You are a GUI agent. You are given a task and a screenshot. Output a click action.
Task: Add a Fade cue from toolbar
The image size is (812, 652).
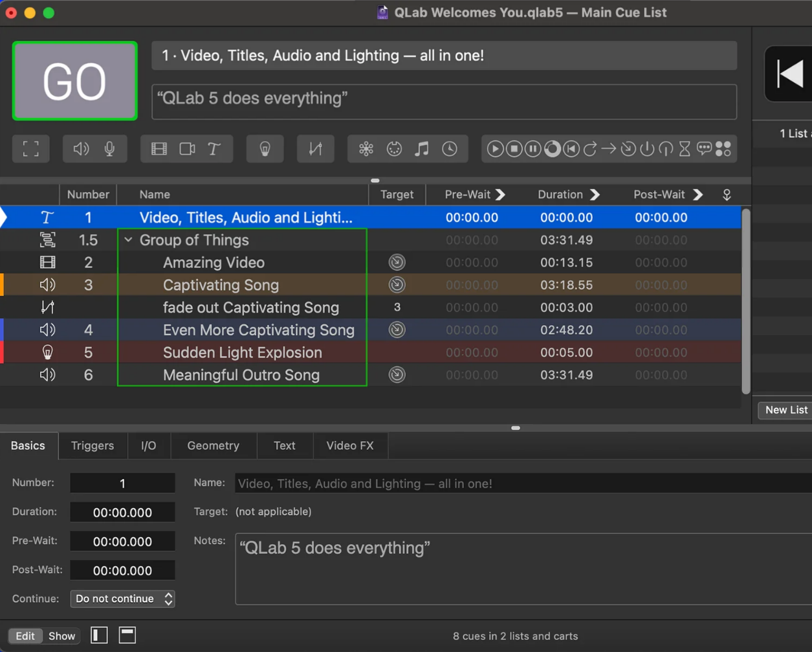point(315,149)
